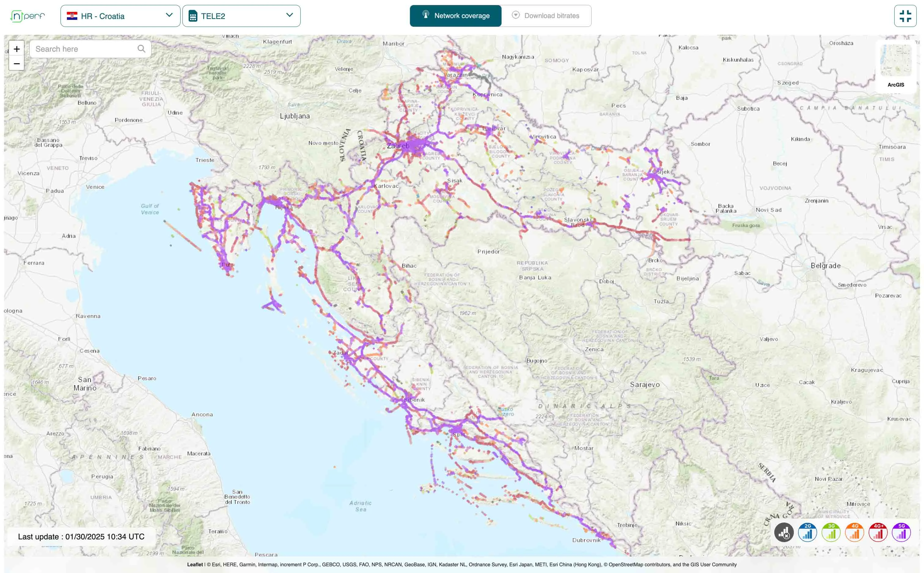The height and width of the screenshot is (573, 924).
Task: Click the Subotica map label
Action: click(x=748, y=108)
